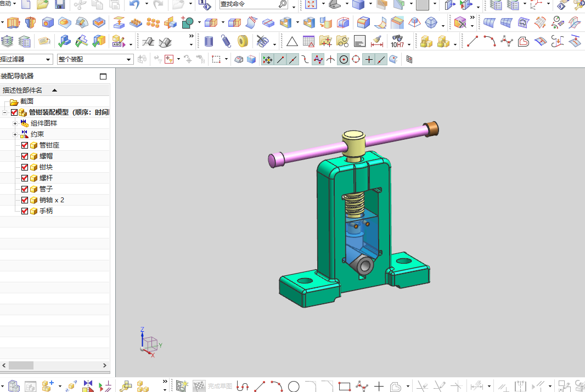This screenshot has width=585, height=392.
Task: Click the scroll right arrow in navigator
Action: (104, 366)
